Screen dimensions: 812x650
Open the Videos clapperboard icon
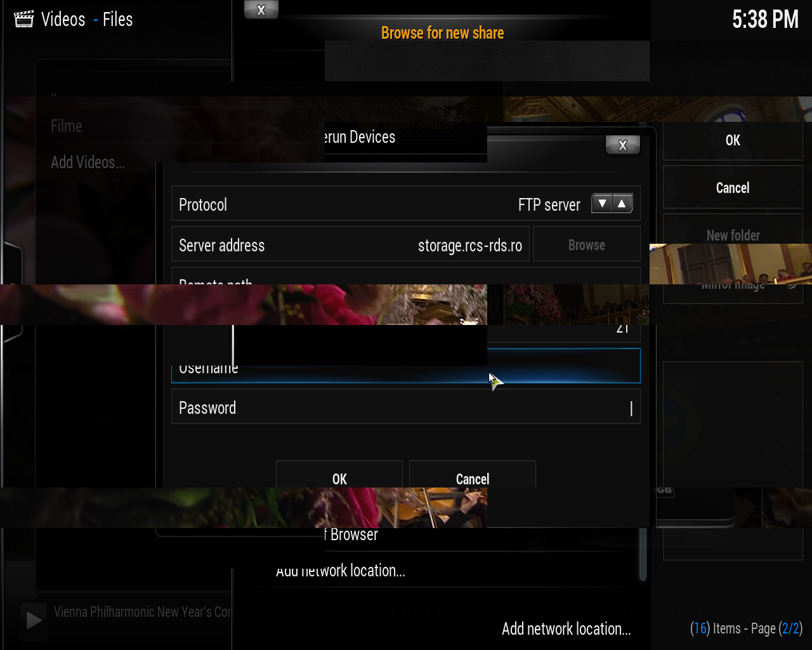[24, 19]
